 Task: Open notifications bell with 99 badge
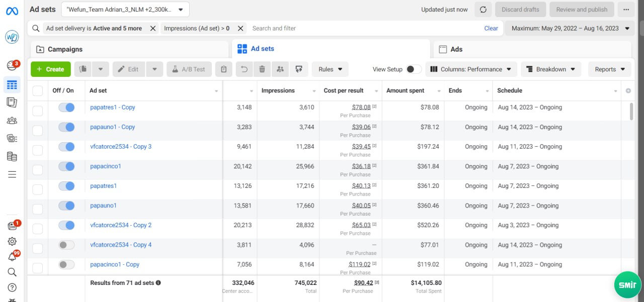point(12,256)
